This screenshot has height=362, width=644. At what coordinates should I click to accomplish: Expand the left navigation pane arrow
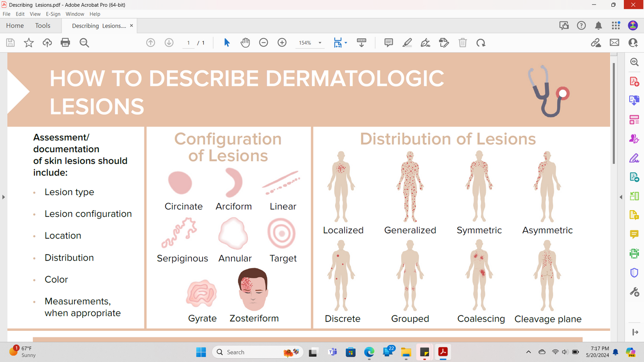click(4, 197)
